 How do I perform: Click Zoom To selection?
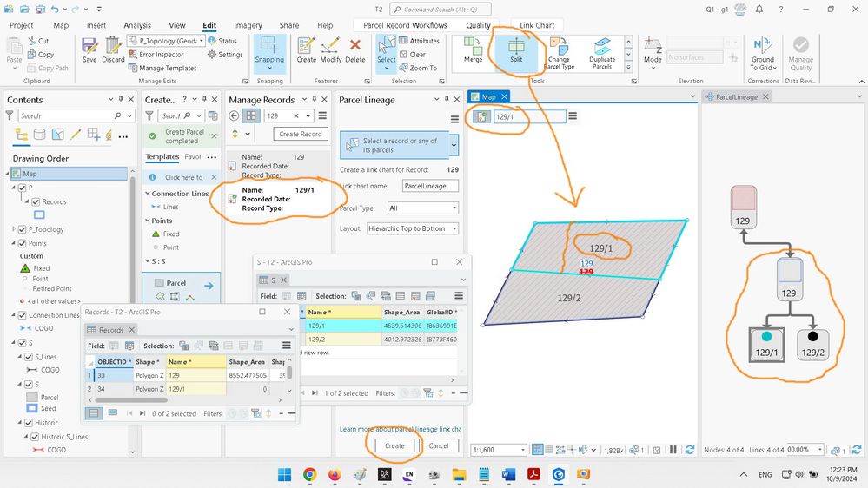(418, 68)
